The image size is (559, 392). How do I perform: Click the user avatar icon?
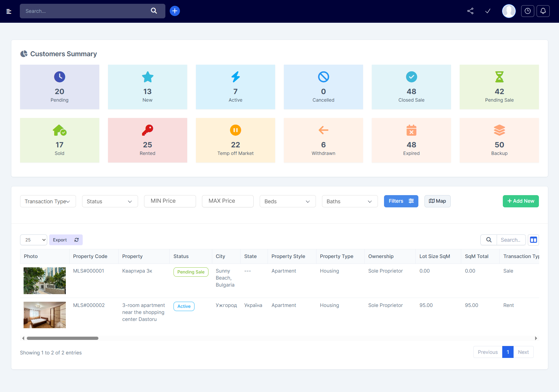click(x=509, y=11)
